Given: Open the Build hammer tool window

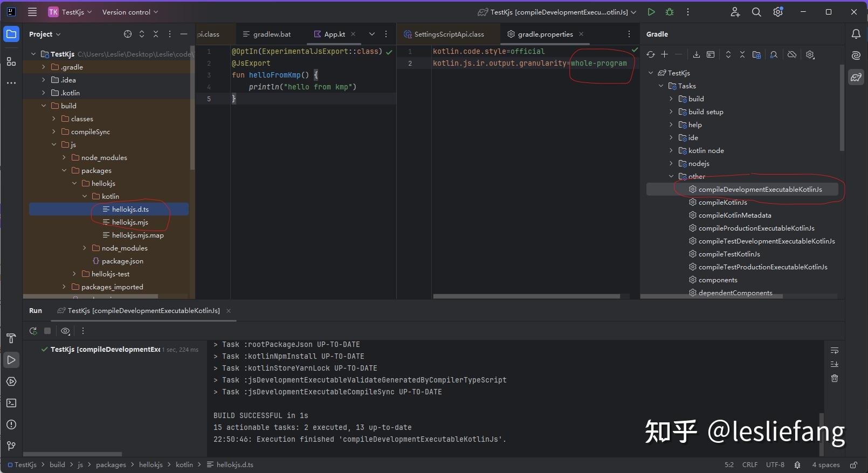Looking at the screenshot, I should 11,338.
